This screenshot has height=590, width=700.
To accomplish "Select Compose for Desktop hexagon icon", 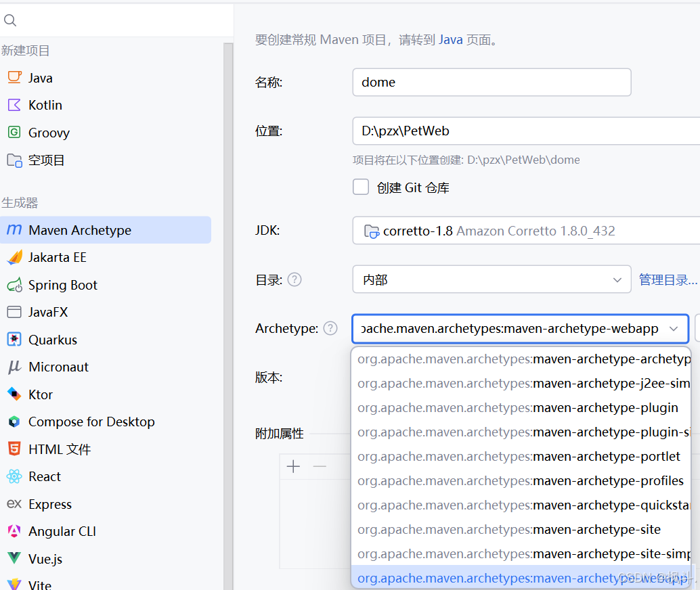I will tap(14, 422).
